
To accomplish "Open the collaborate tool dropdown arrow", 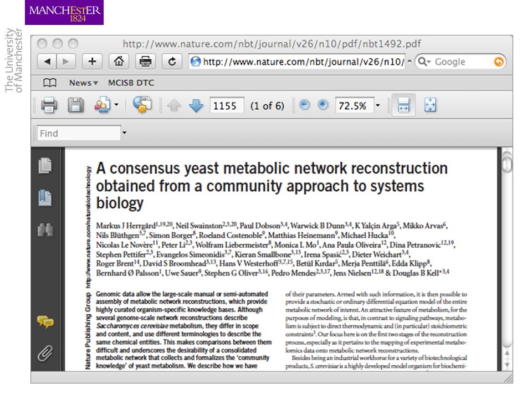I will point(116,105).
